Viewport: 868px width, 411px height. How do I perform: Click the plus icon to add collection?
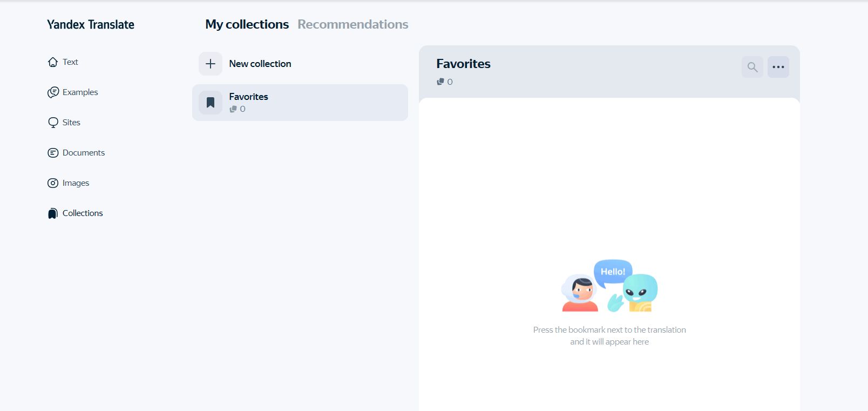(x=211, y=64)
